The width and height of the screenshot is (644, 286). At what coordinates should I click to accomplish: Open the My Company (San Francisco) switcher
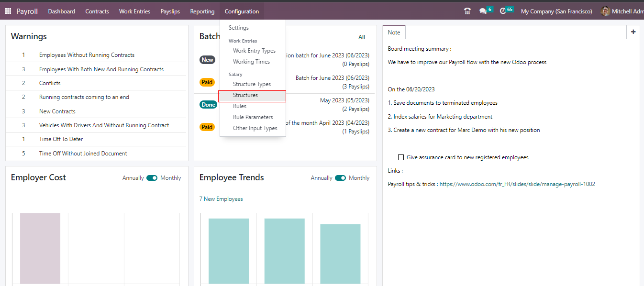pos(556,11)
